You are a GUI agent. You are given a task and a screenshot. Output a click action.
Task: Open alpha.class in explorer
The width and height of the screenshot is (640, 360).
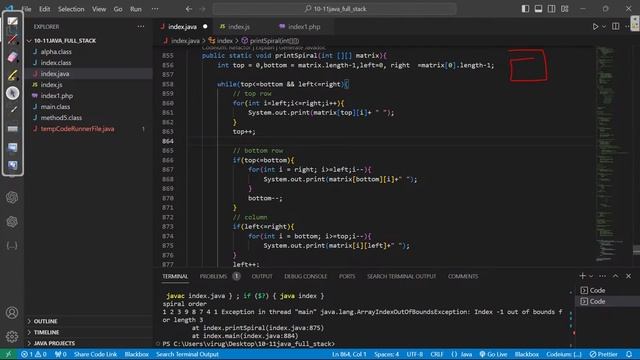tap(56, 52)
